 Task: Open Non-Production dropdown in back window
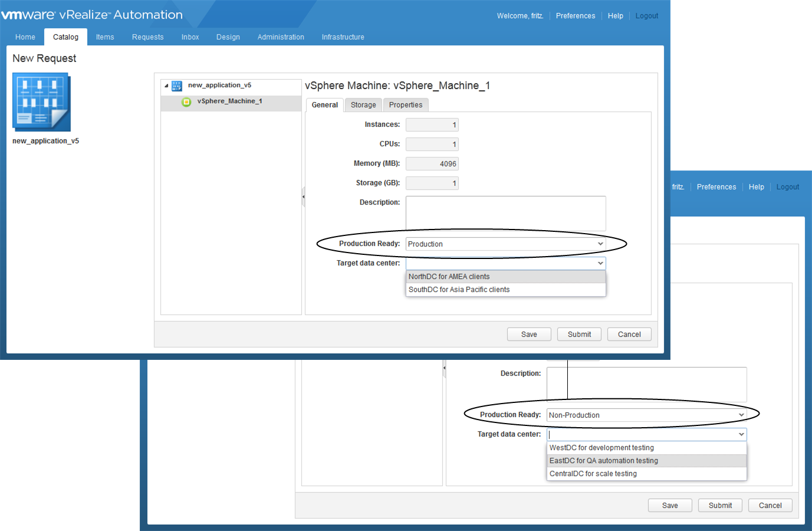click(x=647, y=415)
